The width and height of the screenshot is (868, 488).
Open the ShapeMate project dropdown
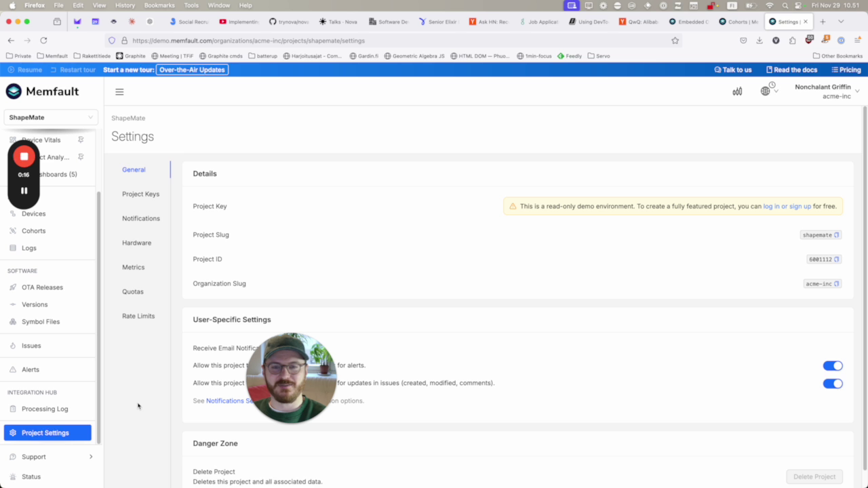50,117
